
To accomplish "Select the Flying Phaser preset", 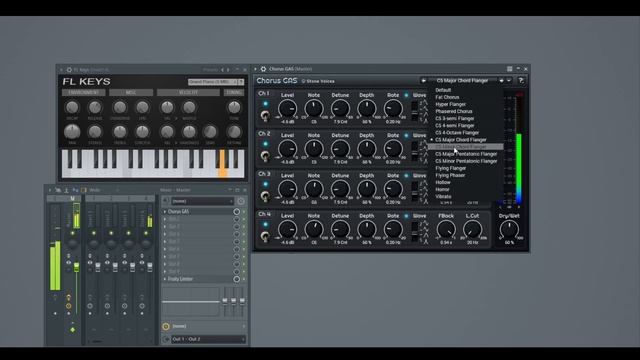I will pyautogui.click(x=450, y=175).
